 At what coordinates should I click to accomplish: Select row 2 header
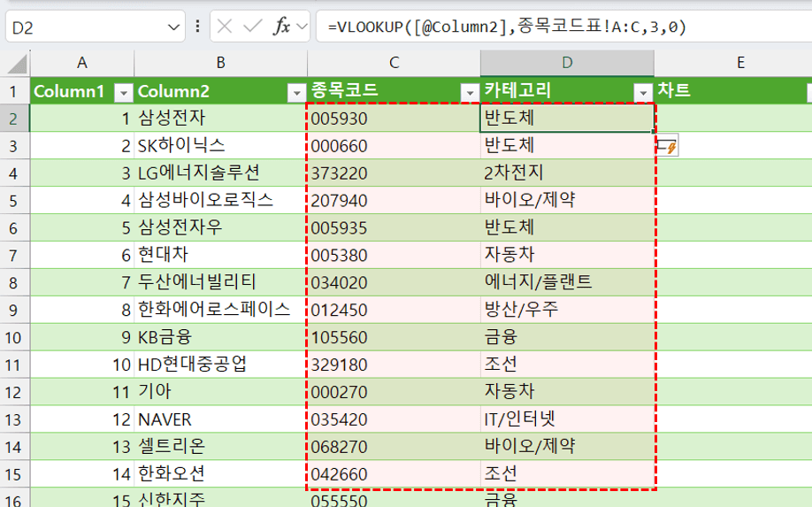[14, 119]
